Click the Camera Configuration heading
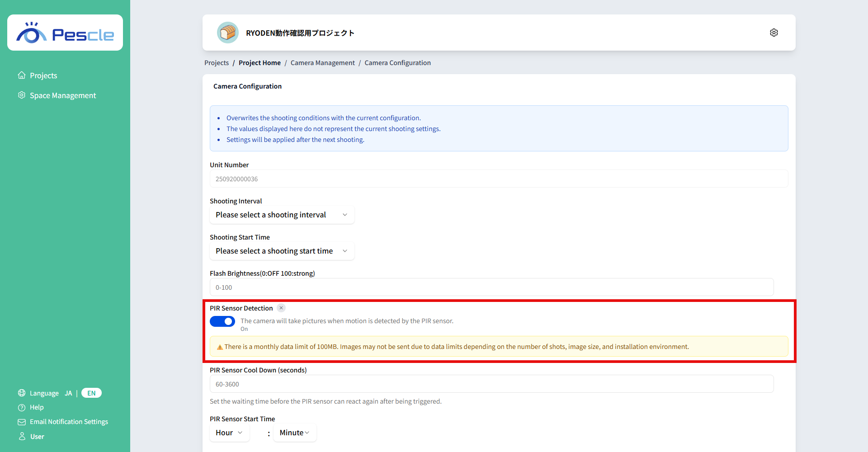The image size is (868, 452). point(247,86)
